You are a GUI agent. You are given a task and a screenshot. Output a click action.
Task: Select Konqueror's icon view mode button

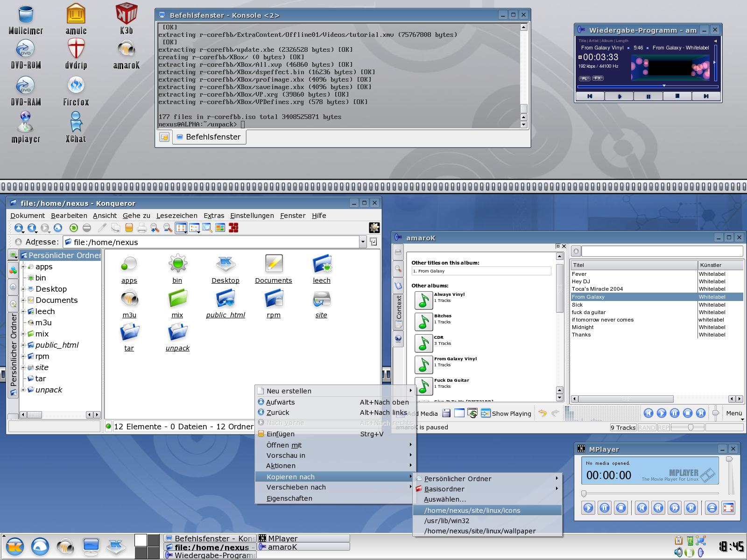click(x=181, y=228)
